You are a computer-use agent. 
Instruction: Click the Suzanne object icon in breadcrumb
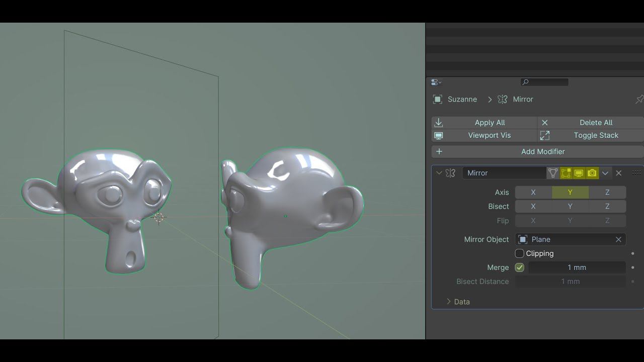438,100
